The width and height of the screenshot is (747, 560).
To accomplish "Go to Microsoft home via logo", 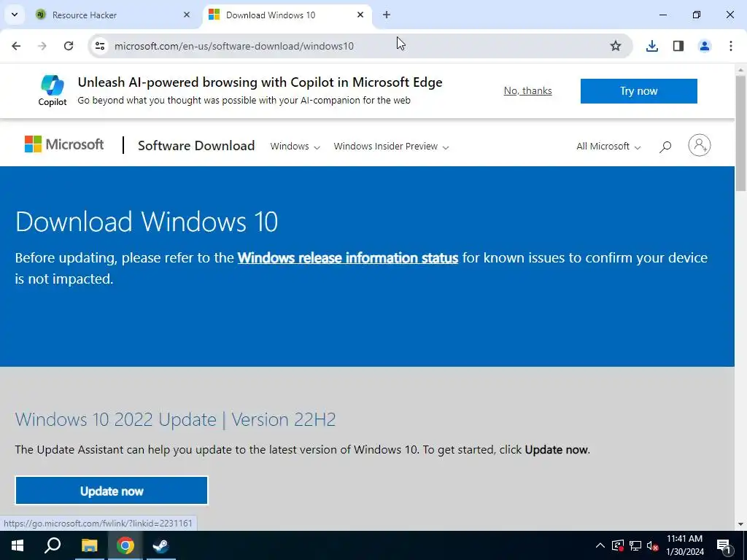I will 64,144.
